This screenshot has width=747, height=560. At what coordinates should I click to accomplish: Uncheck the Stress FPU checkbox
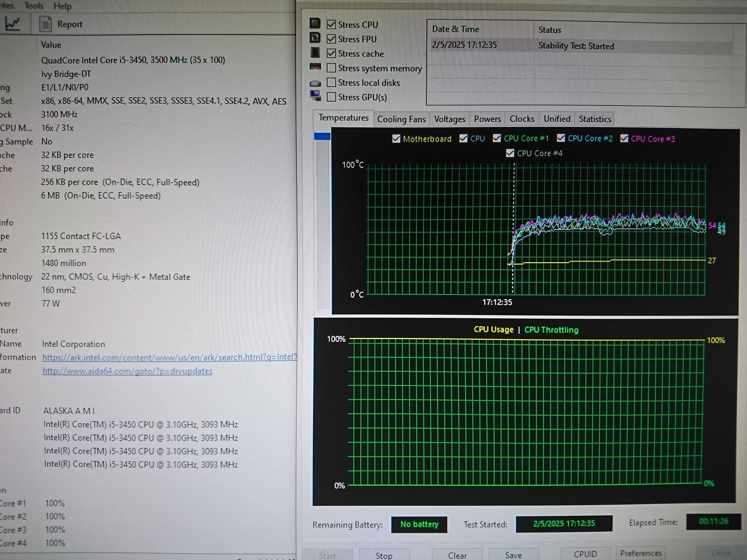point(331,39)
